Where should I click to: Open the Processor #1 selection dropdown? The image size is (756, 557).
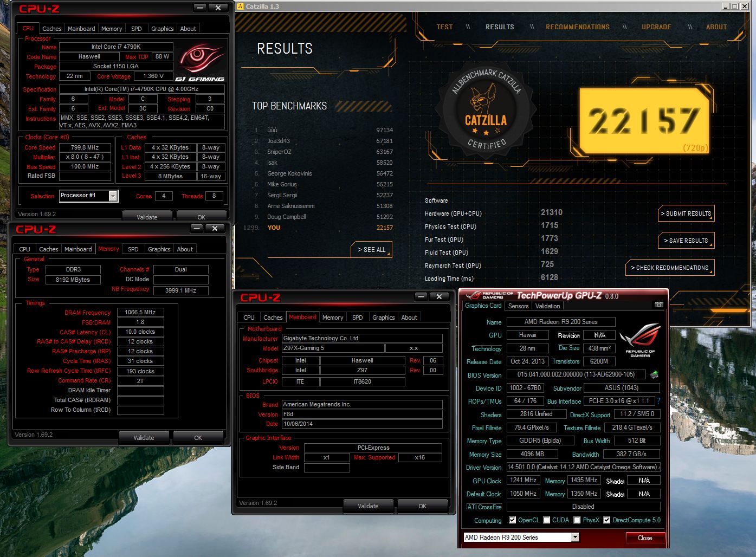(113, 196)
